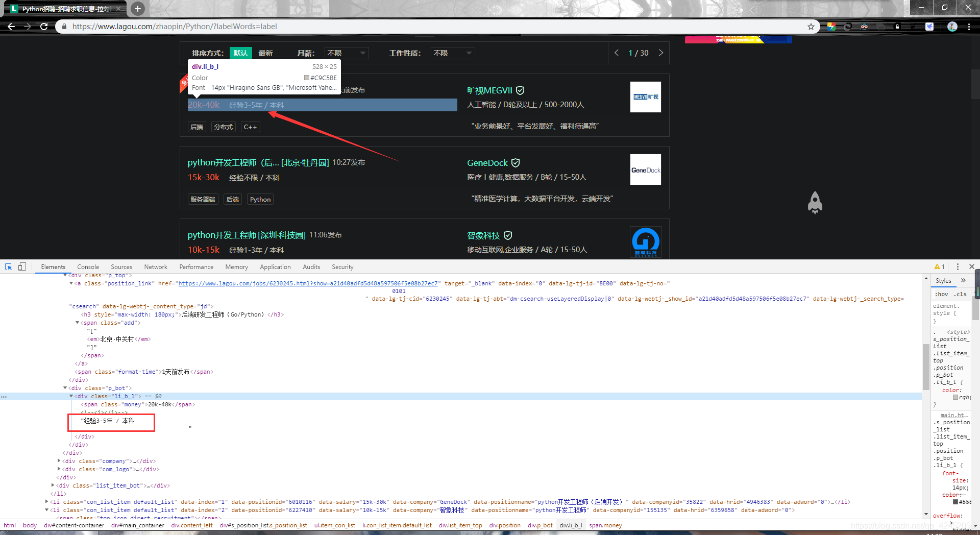This screenshot has height=535, width=980.
Task: Open the python开发工程师 北京·牡丹园 job link
Action: coord(258,162)
